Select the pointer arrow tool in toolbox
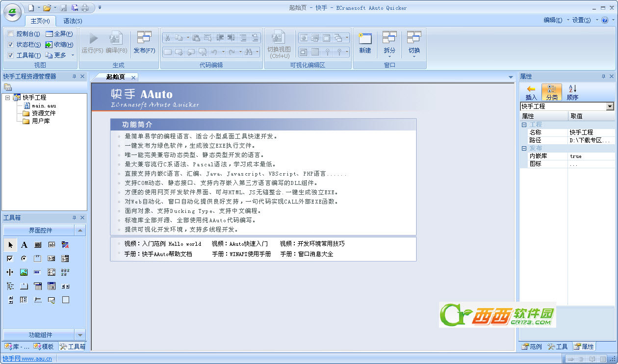Image resolution: width=618 pixels, height=364 pixels. click(10, 245)
